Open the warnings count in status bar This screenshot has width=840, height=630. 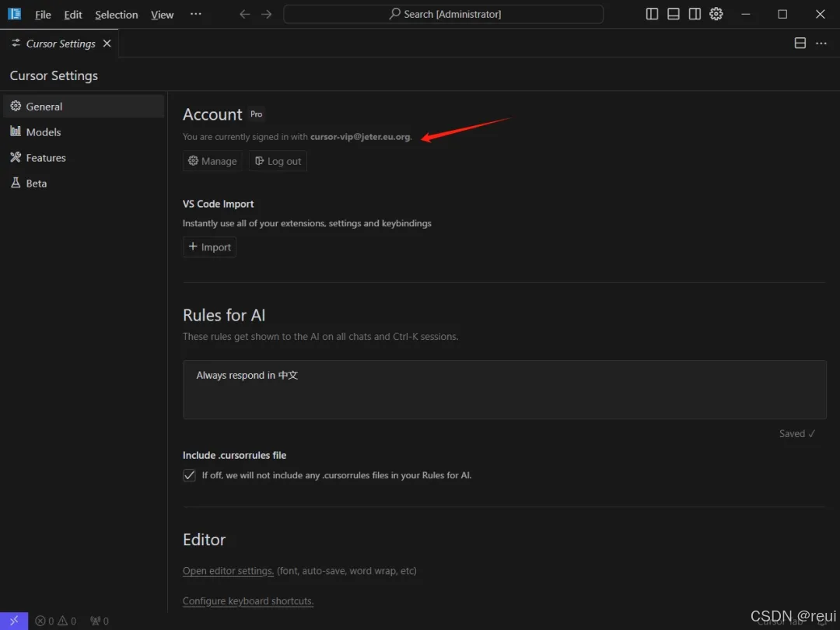coord(67,621)
